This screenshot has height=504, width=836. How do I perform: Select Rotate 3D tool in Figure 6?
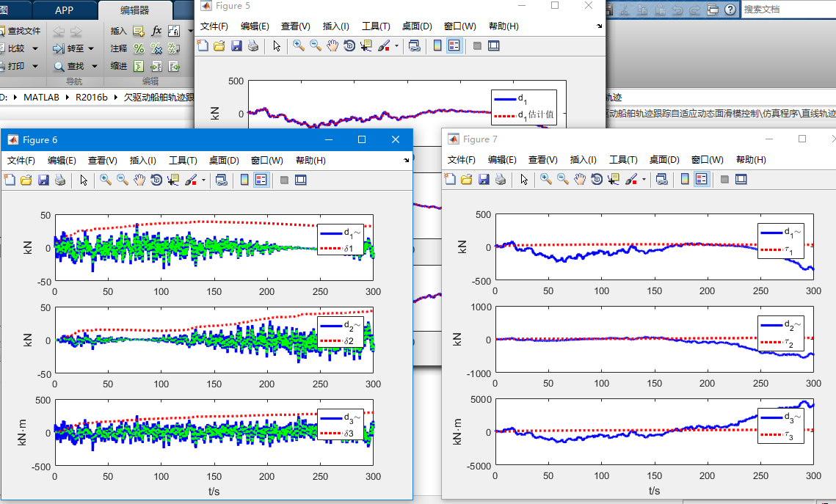pyautogui.click(x=156, y=180)
